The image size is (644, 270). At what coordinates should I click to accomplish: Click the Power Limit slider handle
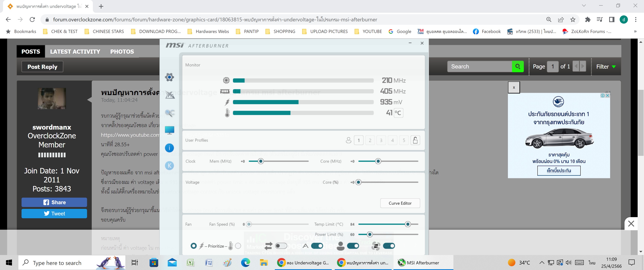coord(370,234)
